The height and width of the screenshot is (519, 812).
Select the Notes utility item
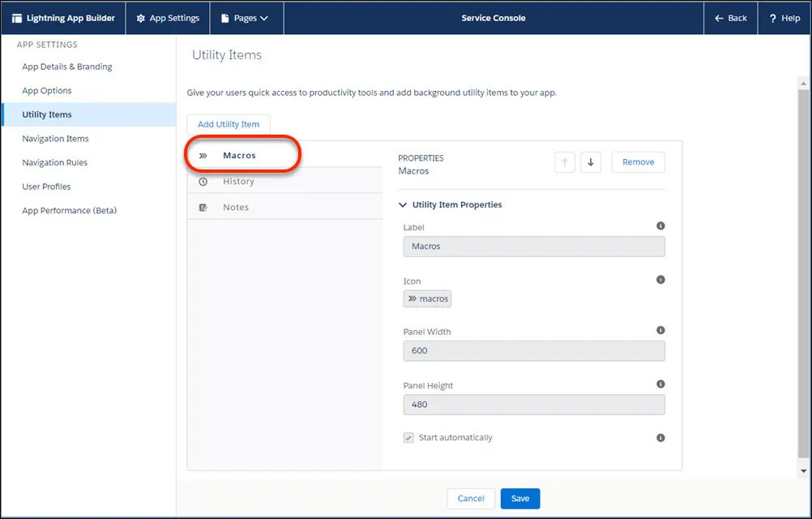click(x=284, y=207)
